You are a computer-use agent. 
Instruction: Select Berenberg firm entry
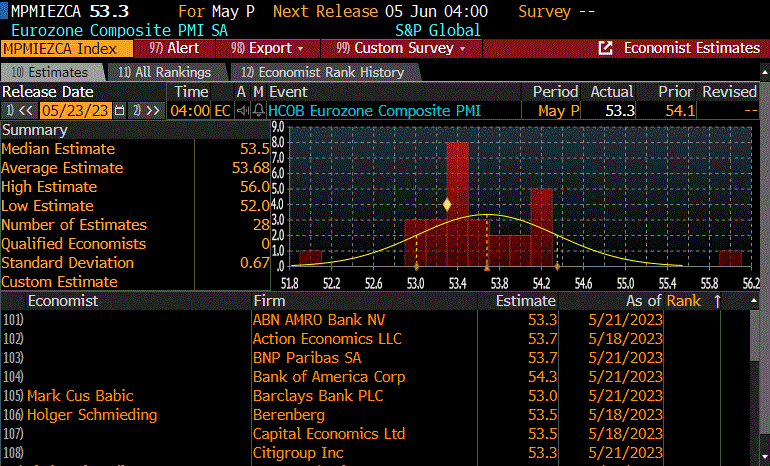(x=289, y=415)
